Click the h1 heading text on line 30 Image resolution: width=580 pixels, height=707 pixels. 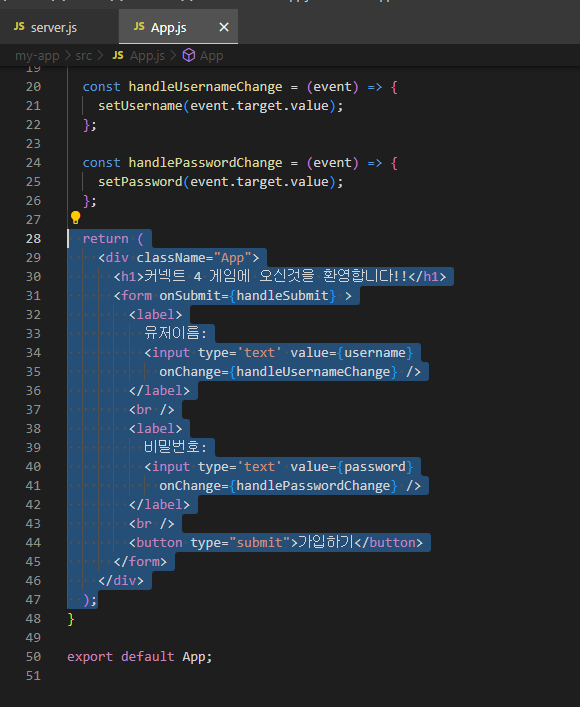coord(276,276)
